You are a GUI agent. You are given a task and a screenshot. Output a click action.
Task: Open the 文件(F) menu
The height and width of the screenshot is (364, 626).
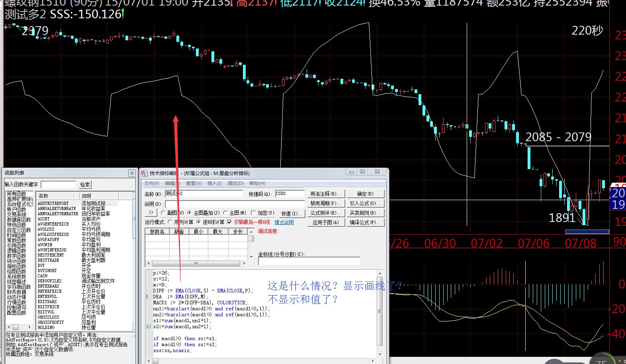click(152, 183)
